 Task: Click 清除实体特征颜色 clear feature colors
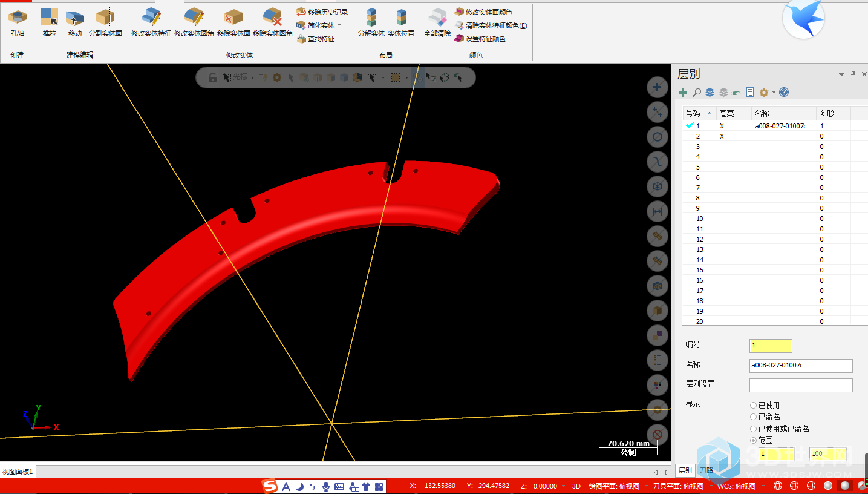pos(491,25)
